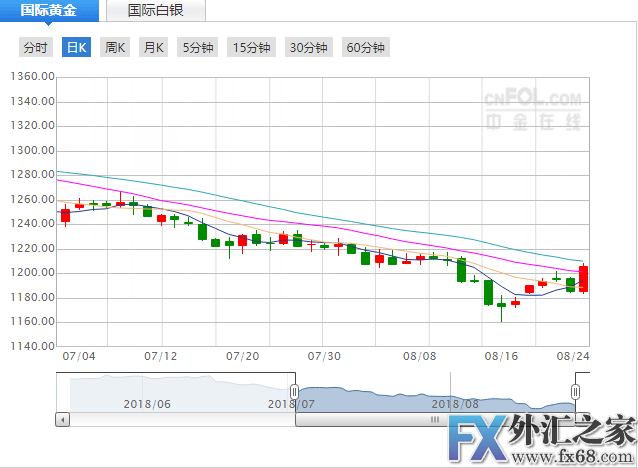Choose the 30分钟 interval

pos(308,47)
